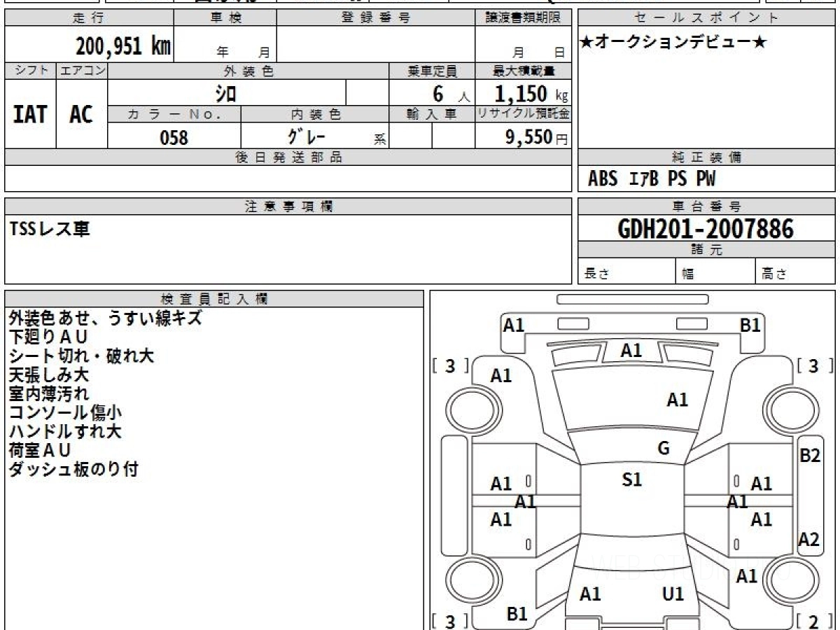Viewport: 840px width, 630px height.
Task: Click the 車検 header cell
Action: 225,18
